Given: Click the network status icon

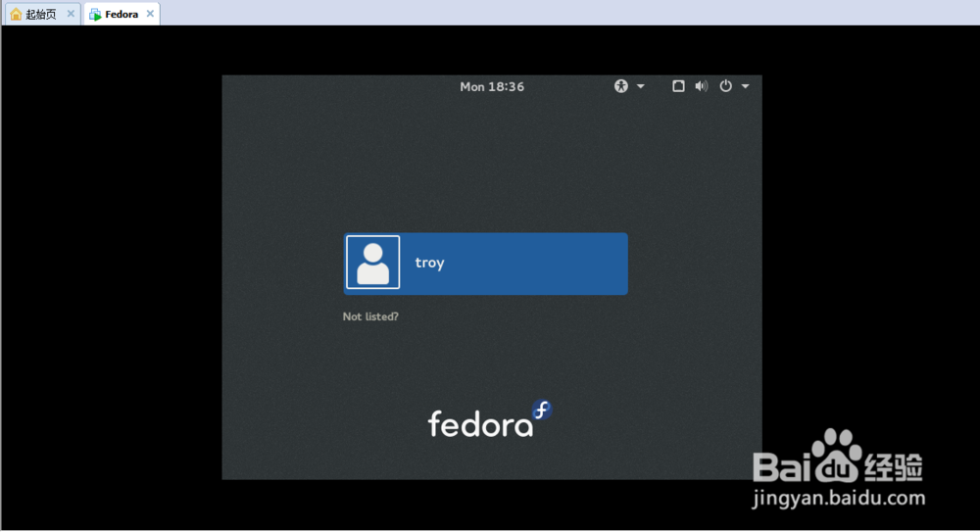Looking at the screenshot, I should (678, 86).
